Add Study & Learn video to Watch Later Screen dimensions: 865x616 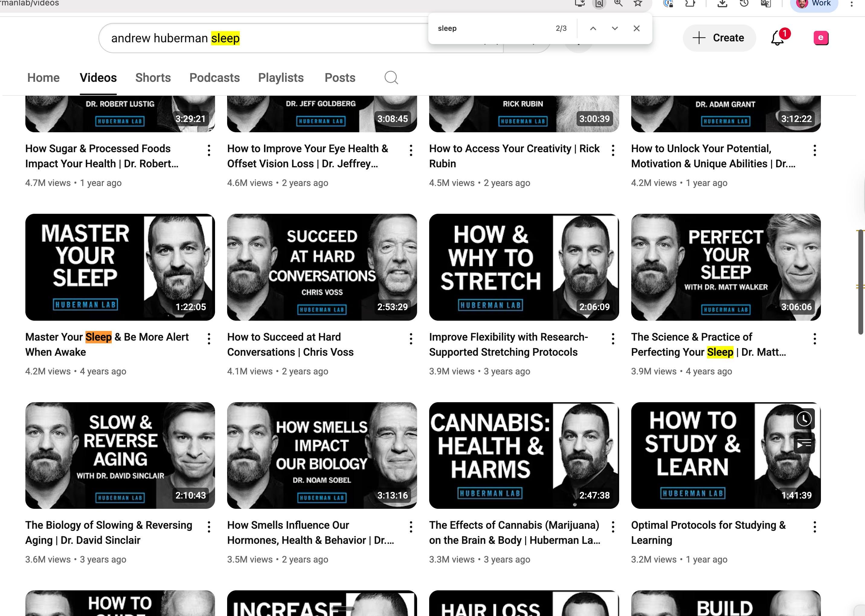804,419
